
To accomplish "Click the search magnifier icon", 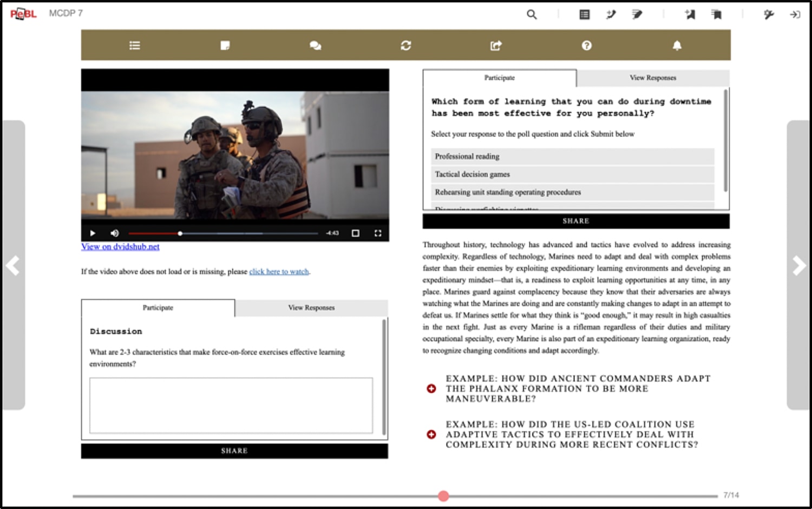I will [532, 15].
